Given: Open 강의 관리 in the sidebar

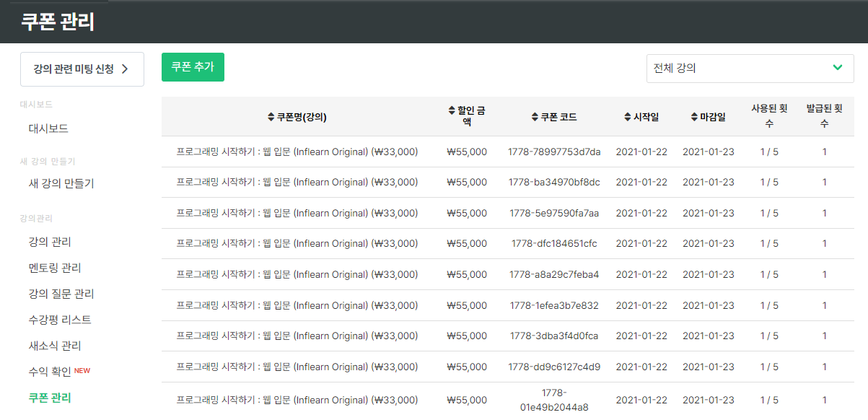Looking at the screenshot, I should 50,242.
